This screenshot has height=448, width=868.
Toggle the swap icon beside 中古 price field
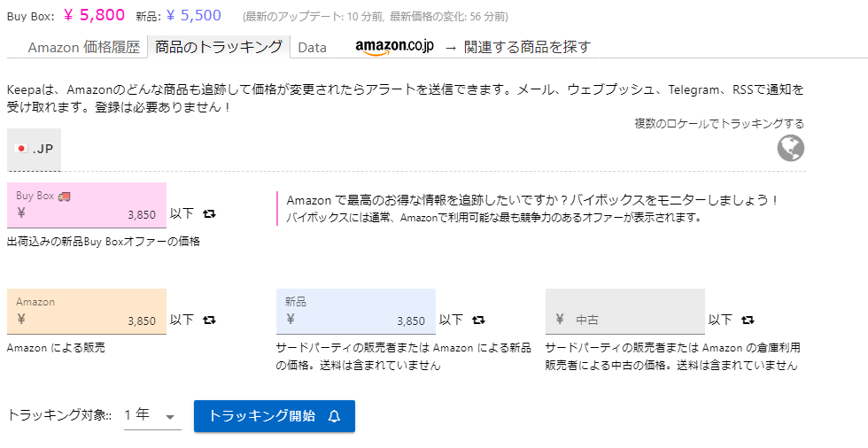(x=748, y=320)
